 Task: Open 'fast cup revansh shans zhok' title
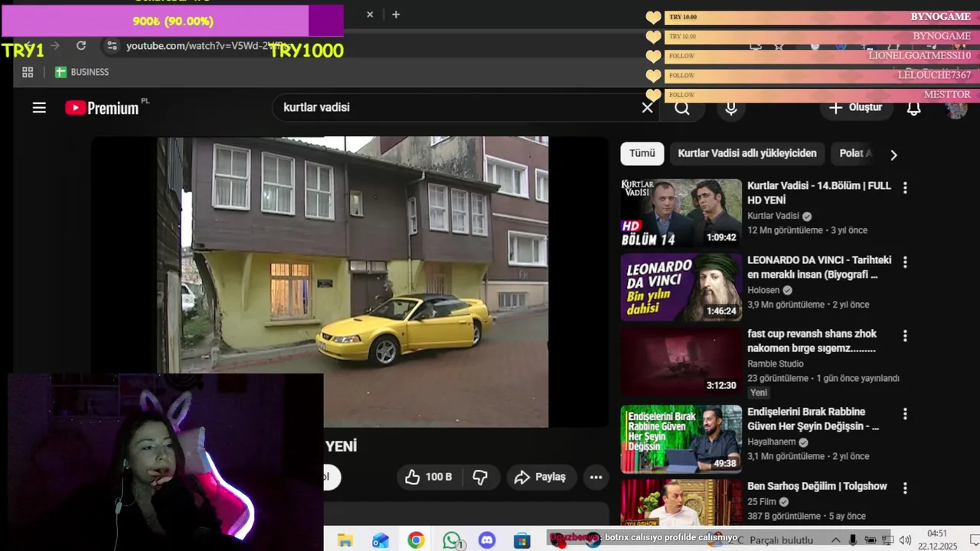tap(812, 341)
